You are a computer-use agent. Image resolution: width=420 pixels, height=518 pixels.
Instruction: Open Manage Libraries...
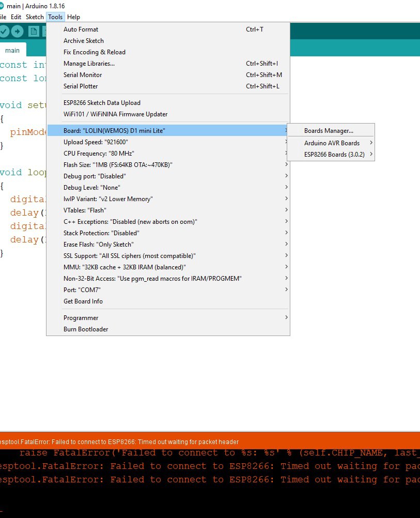click(x=168, y=64)
